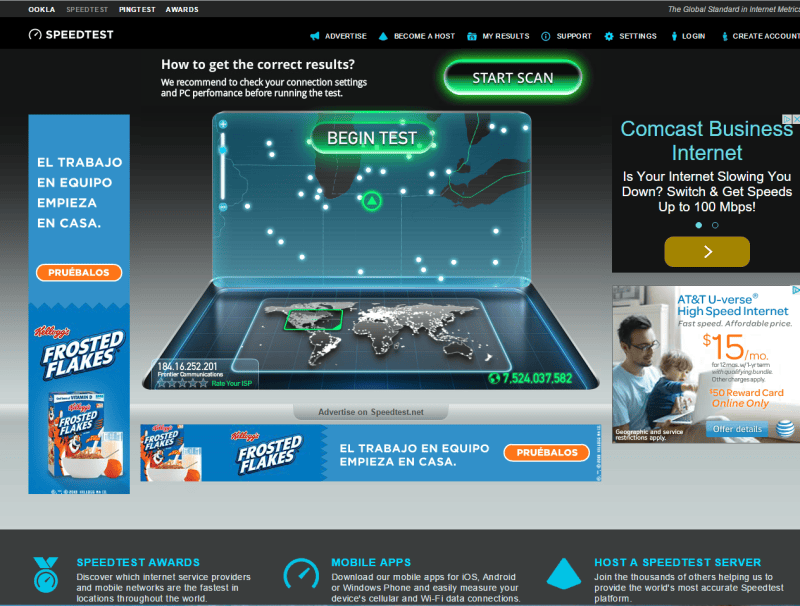Image resolution: width=800 pixels, height=606 pixels.
Task: Open the OOKLA top menu item
Action: coord(42,9)
